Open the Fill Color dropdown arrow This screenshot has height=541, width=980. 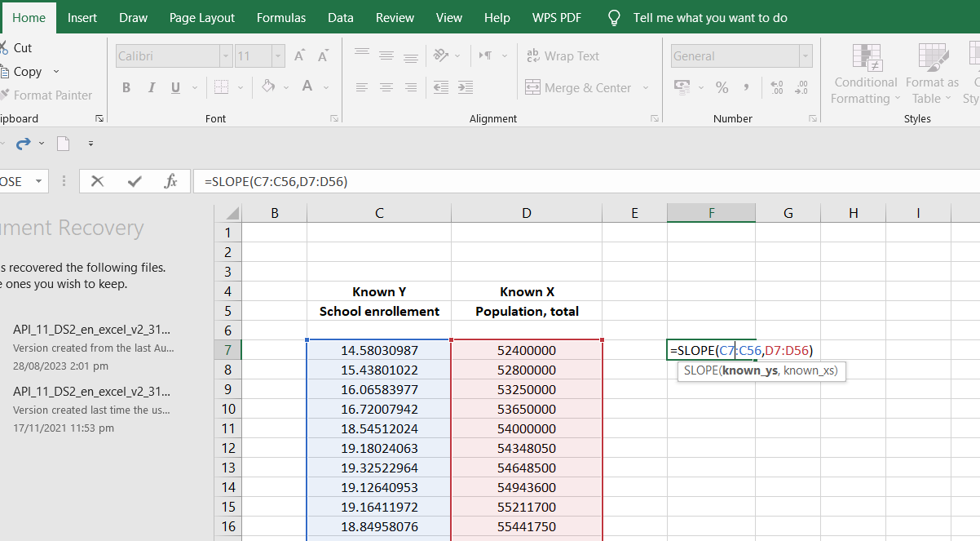285,87
